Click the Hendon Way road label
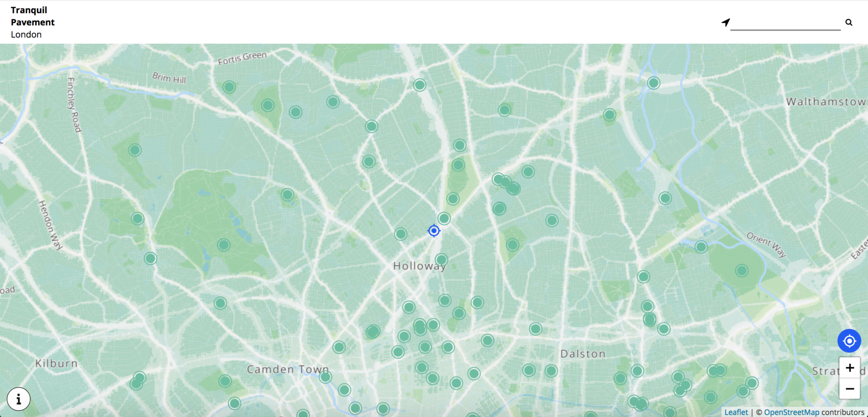 [50, 225]
